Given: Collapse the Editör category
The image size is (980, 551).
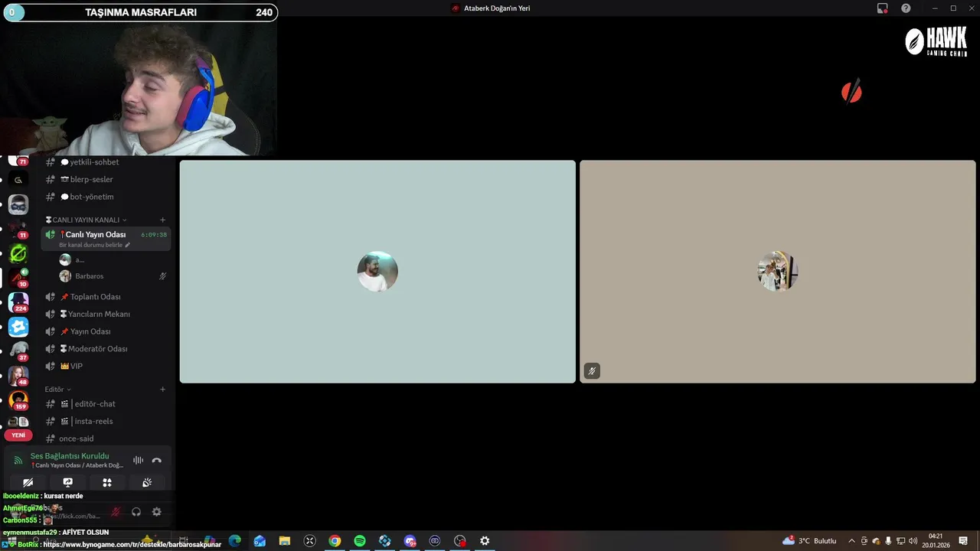Looking at the screenshot, I should pos(57,390).
